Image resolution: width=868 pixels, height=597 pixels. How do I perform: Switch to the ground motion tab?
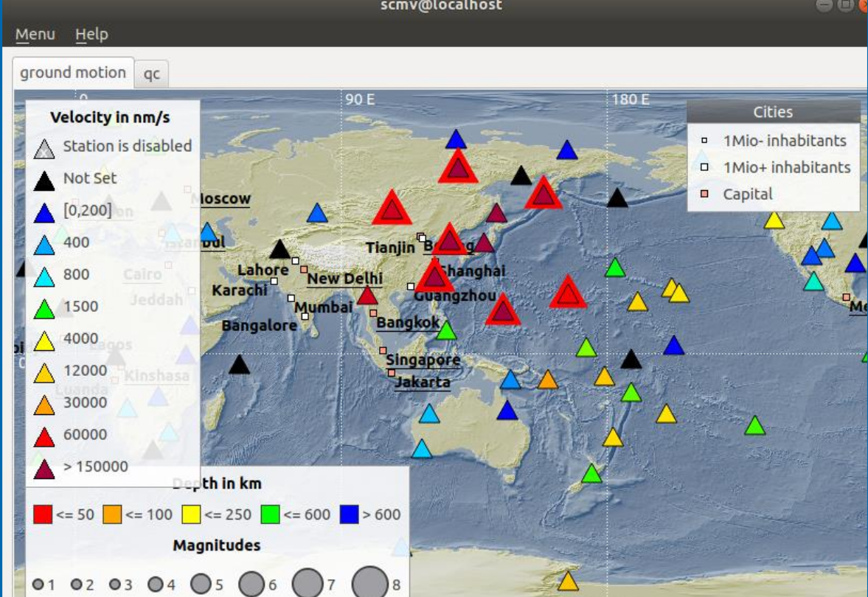73,72
